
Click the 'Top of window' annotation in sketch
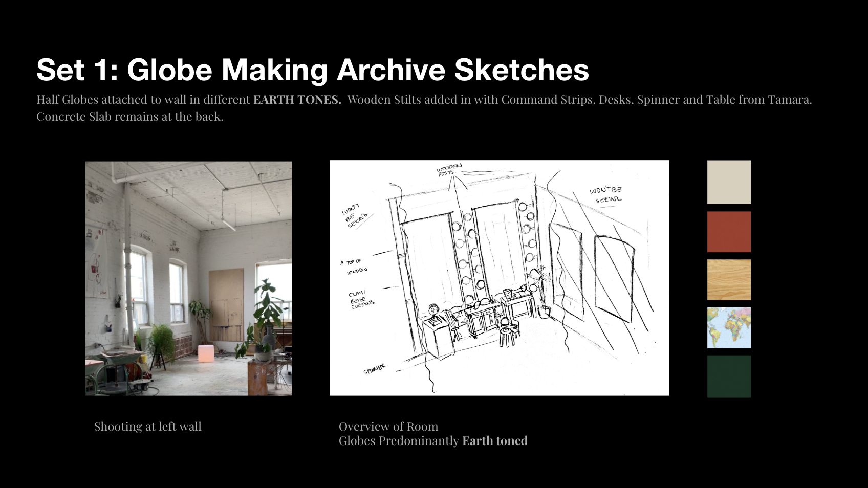[x=355, y=266]
